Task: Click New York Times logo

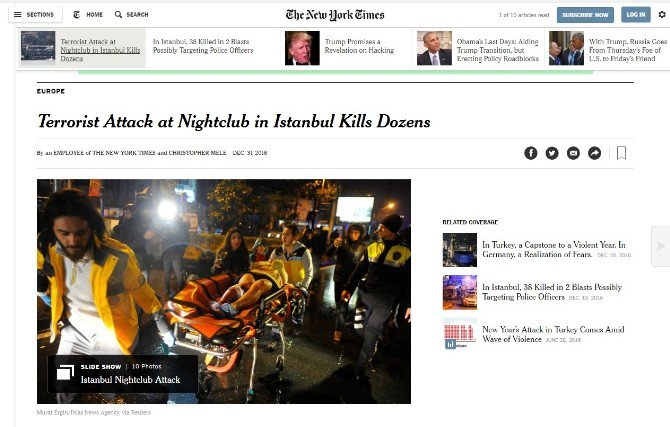Action: [335, 15]
